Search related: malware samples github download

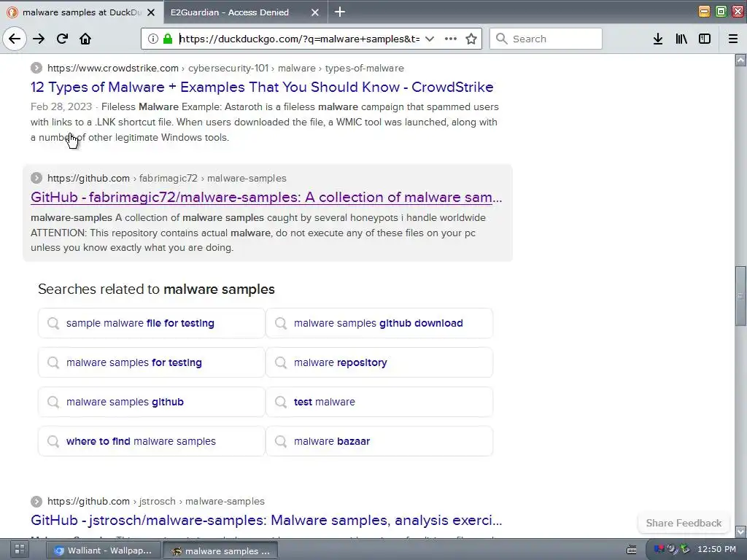pos(379,323)
